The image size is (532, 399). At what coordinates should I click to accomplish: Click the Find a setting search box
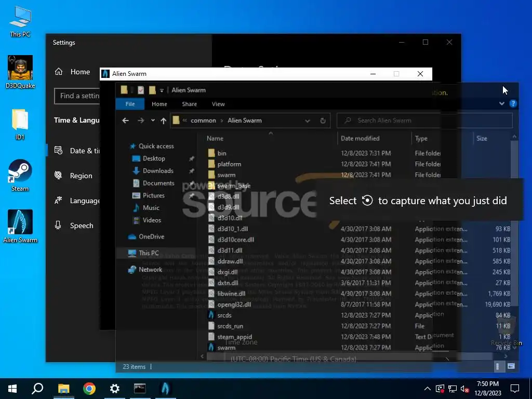click(77, 96)
